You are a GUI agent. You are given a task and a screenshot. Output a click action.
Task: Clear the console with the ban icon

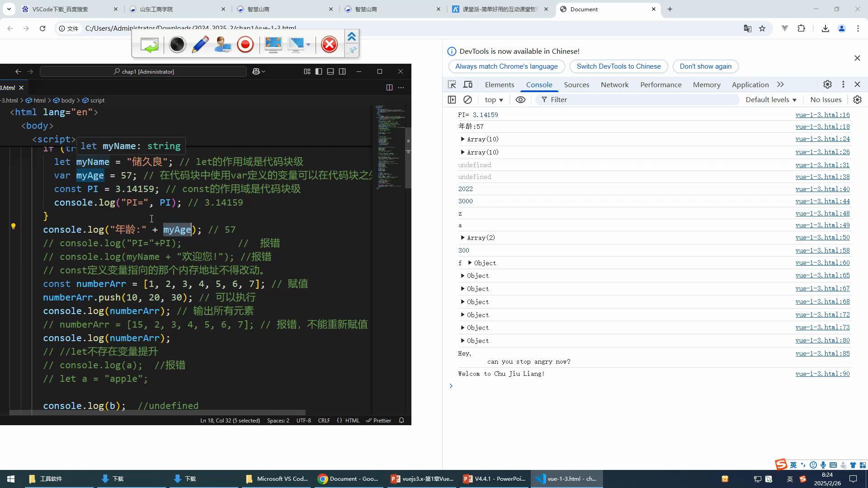468,99
